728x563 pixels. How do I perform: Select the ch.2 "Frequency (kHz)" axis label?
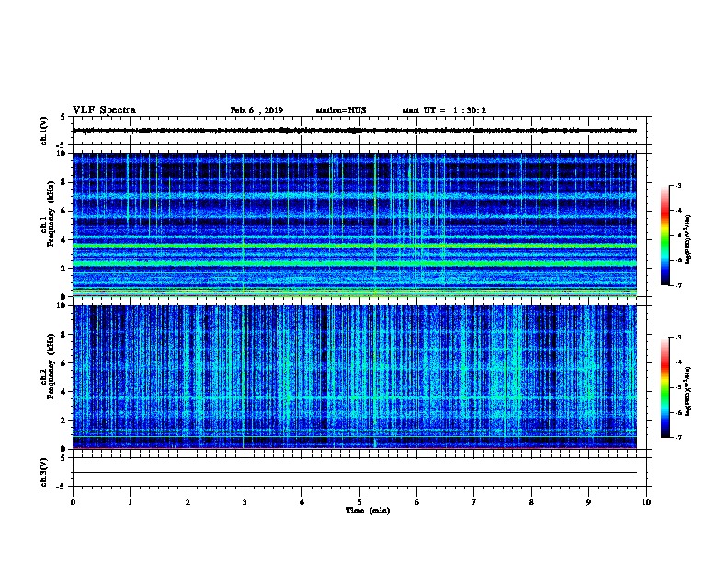click(x=51, y=366)
